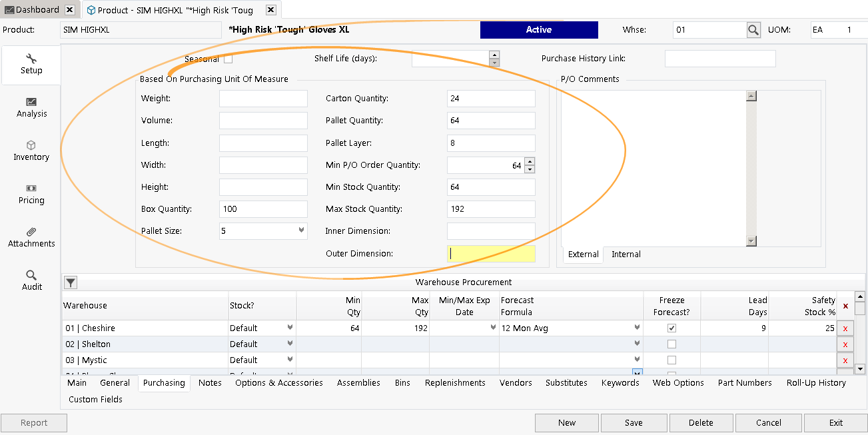Click the filter funnel icon above grid
This screenshot has width=868, height=435.
click(71, 282)
